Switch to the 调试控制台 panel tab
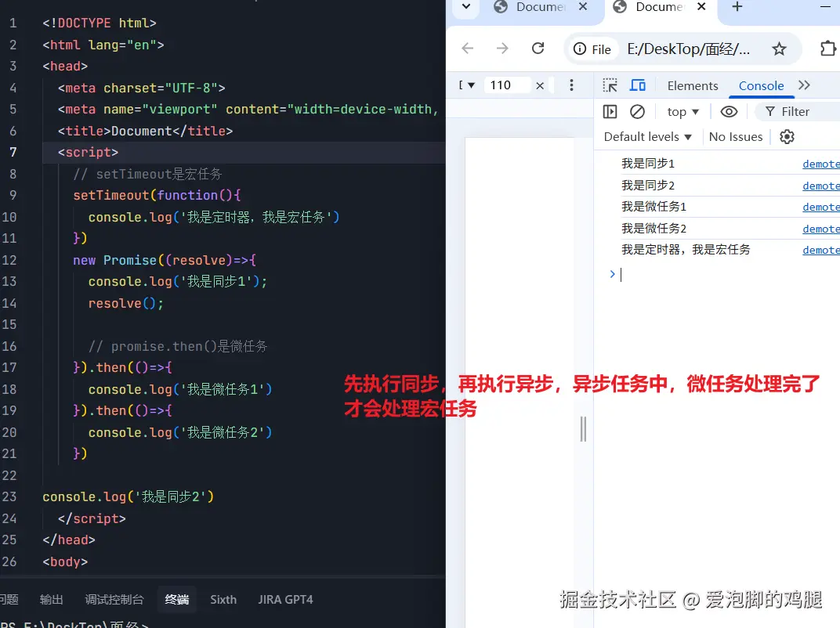840x628 pixels. (x=114, y=600)
